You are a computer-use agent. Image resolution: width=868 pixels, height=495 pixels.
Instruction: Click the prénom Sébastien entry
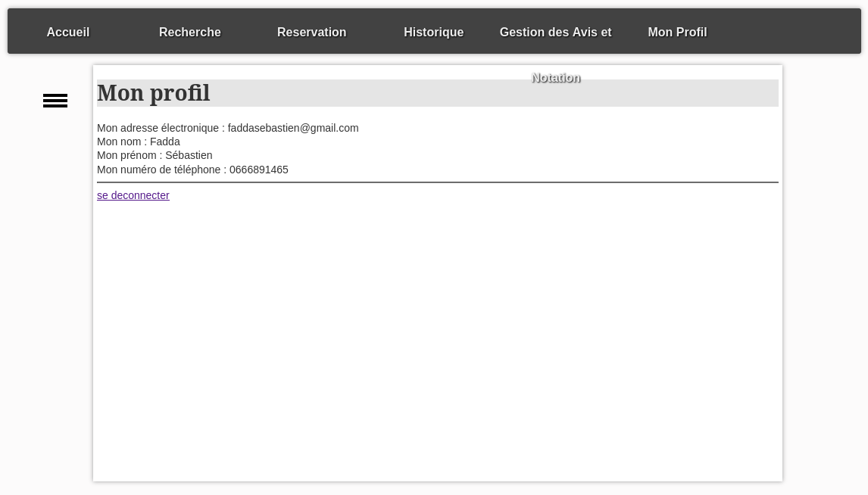click(188, 155)
